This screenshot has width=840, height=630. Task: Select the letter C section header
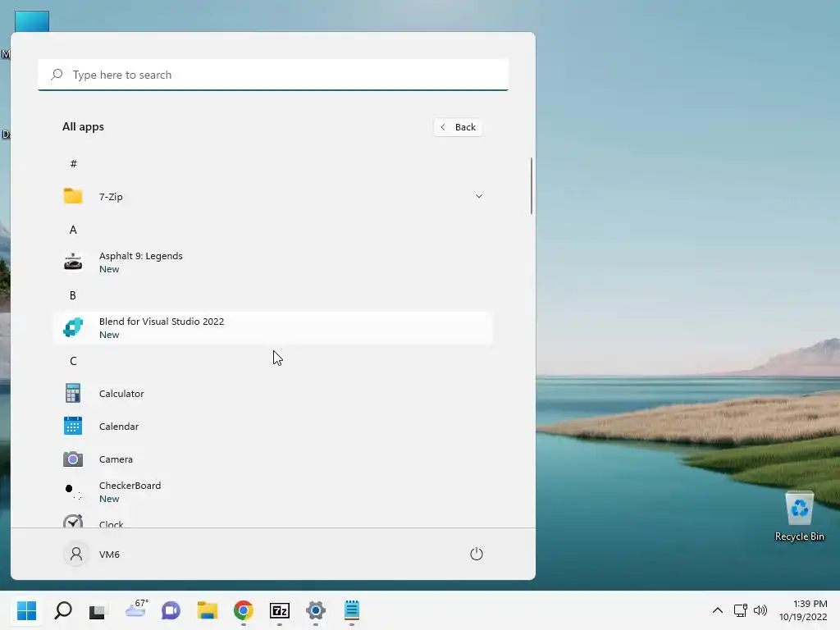click(73, 361)
